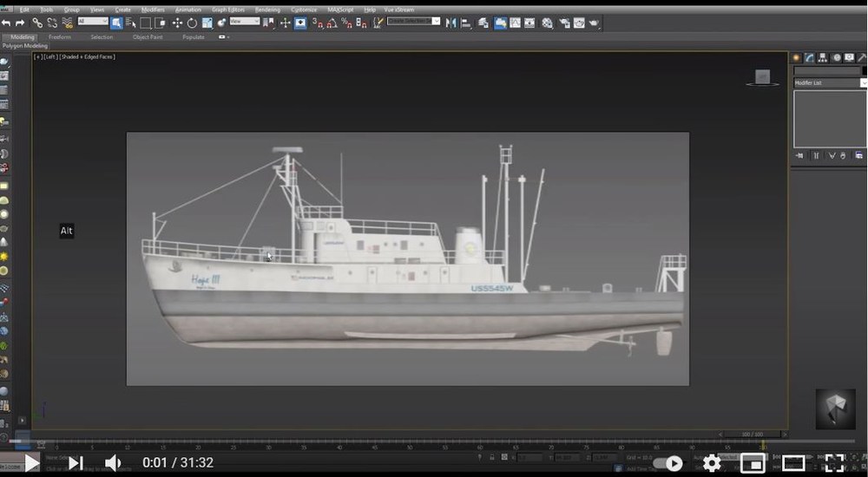Click the Select and Place tool
868x477 pixels.
coord(221,23)
